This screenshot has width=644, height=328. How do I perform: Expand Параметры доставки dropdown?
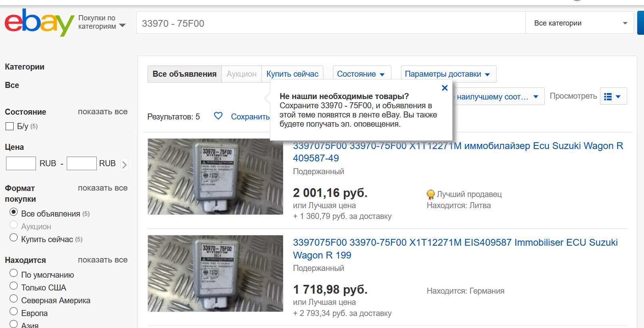click(449, 74)
